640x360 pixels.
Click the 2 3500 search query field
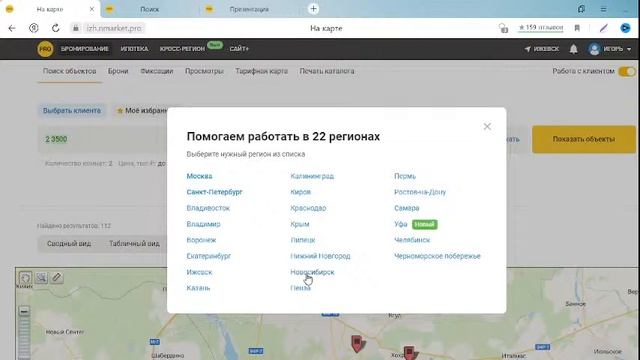click(x=102, y=139)
